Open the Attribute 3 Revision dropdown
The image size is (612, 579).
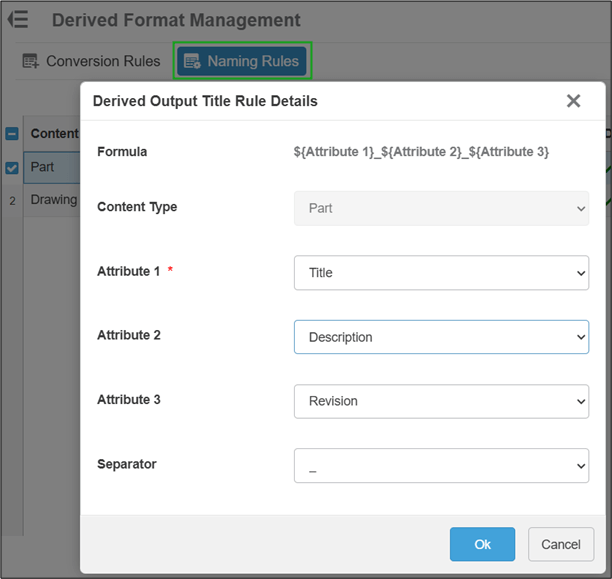pyautogui.click(x=441, y=401)
